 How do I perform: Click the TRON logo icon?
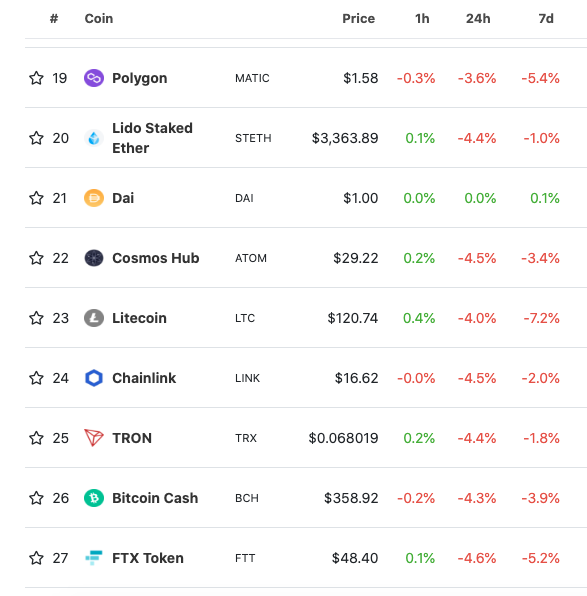click(x=94, y=438)
